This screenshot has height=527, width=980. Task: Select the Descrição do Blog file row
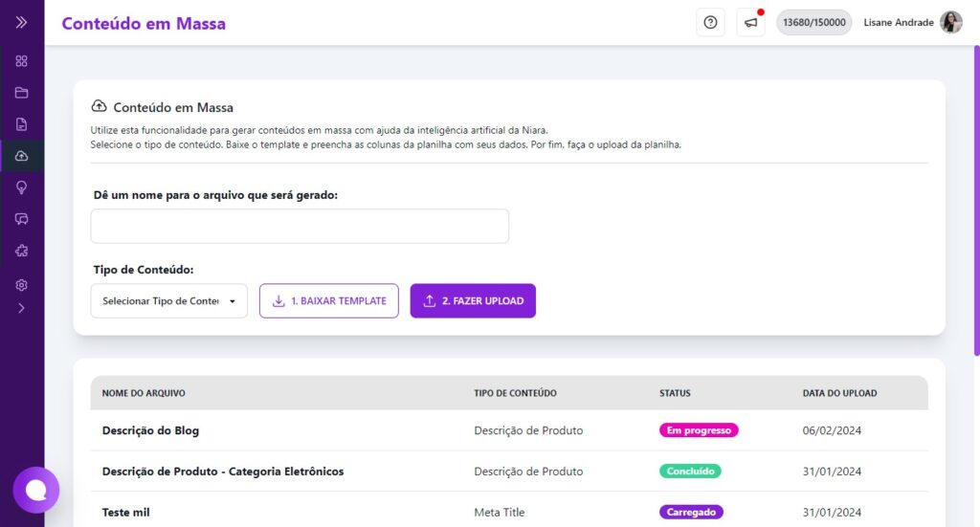[x=150, y=430]
